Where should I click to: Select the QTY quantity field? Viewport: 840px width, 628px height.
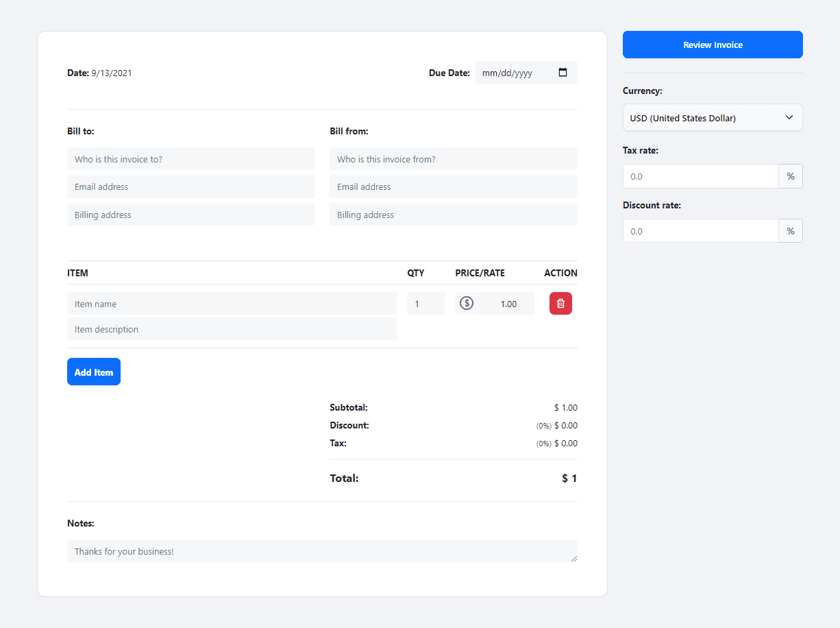425,303
